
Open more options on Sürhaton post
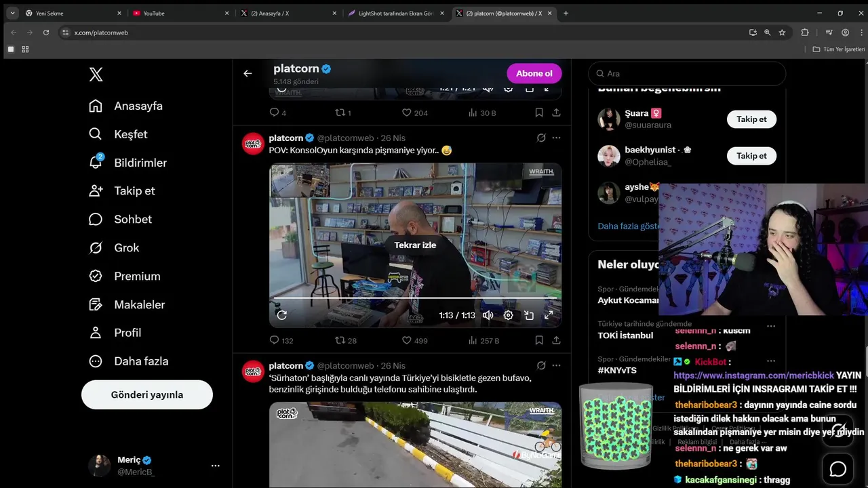(x=556, y=365)
